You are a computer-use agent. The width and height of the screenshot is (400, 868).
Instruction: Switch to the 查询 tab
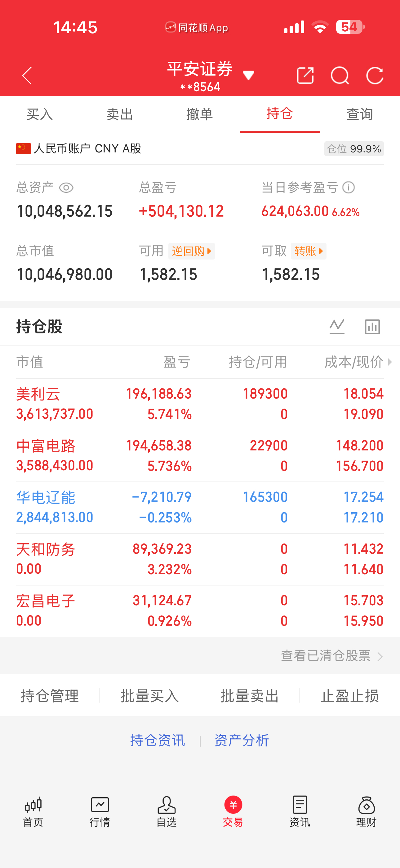pos(360,114)
